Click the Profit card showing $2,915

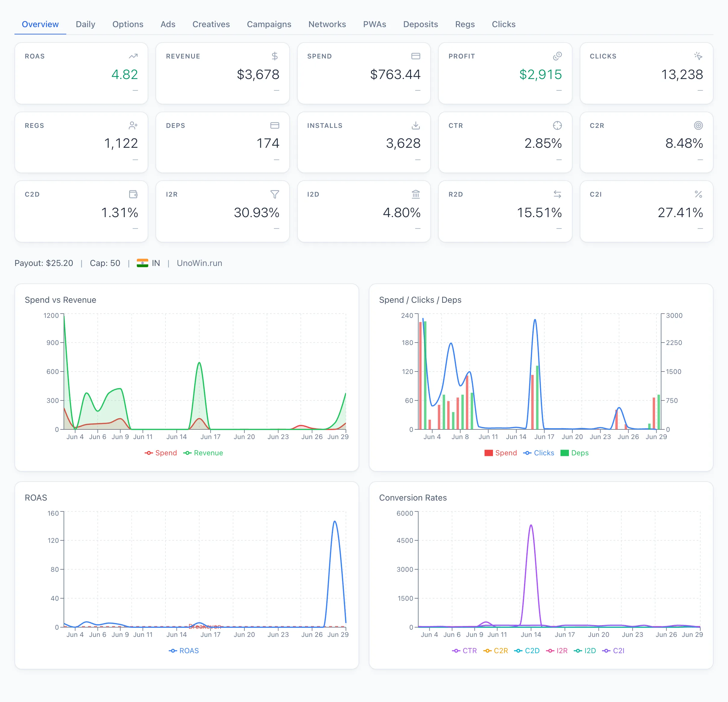pos(505,73)
